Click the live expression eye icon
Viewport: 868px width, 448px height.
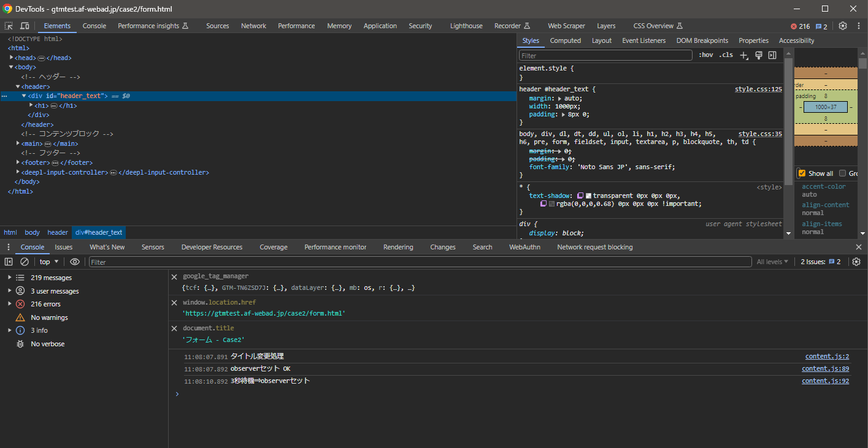pos(75,262)
